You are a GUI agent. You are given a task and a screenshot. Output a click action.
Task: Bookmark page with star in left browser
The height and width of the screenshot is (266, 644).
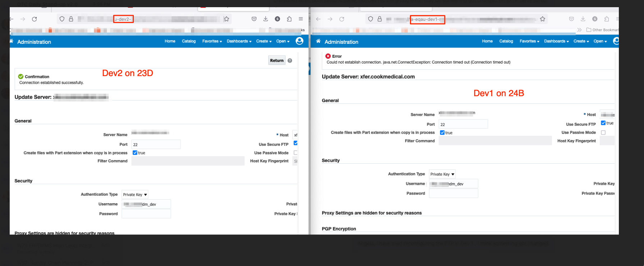[x=227, y=19]
